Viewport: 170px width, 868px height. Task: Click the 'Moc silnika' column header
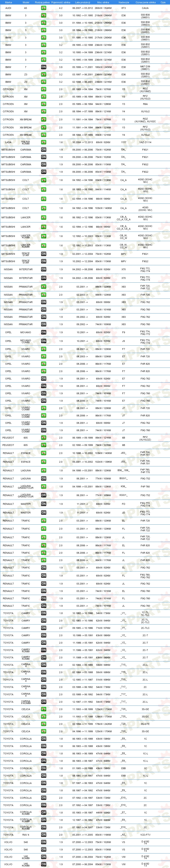coord(103,2)
